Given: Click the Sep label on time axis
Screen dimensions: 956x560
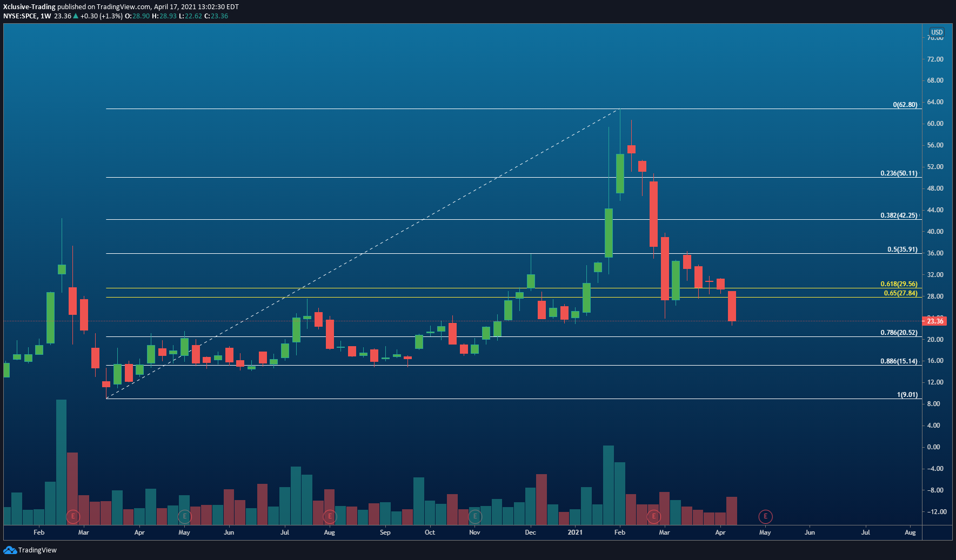Looking at the screenshot, I should tap(385, 532).
